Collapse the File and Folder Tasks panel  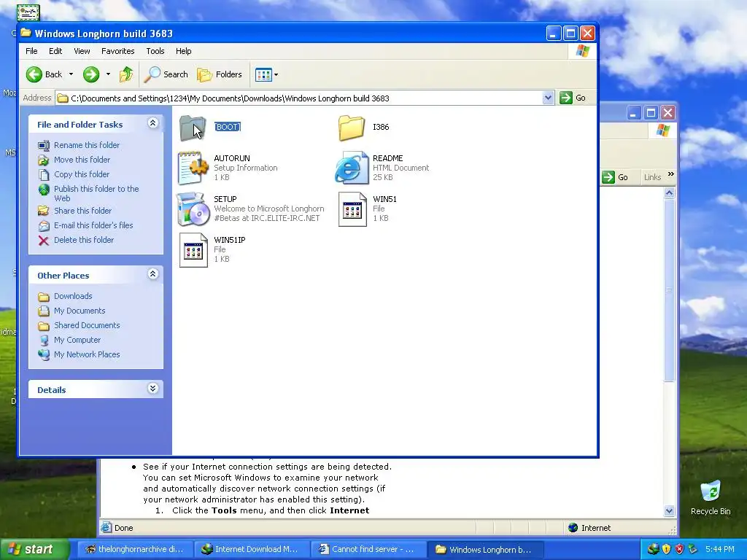[x=153, y=123]
